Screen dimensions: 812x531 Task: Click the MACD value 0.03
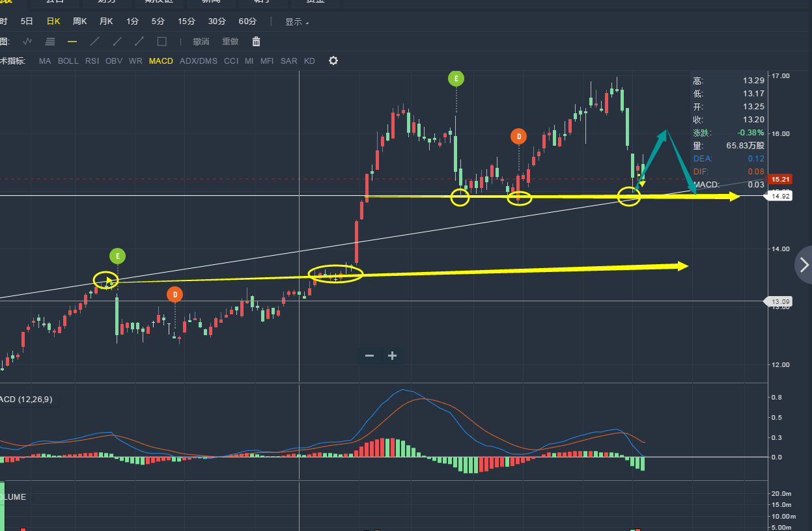pos(757,185)
